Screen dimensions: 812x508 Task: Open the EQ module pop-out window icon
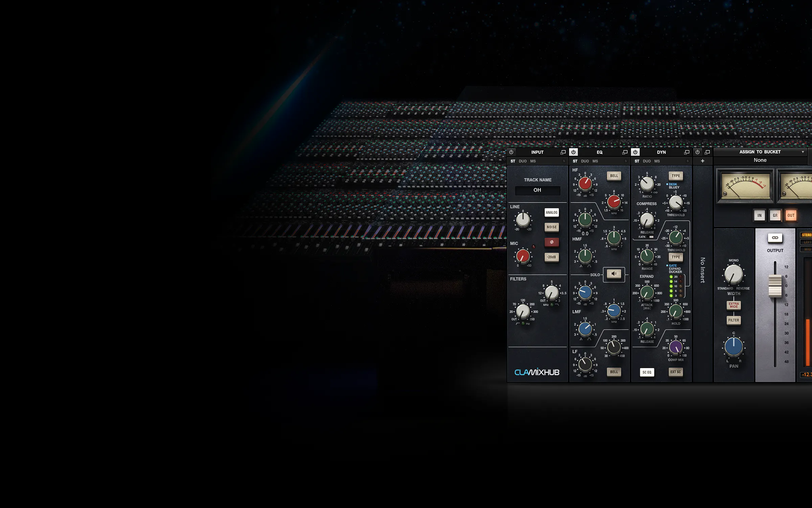pyautogui.click(x=625, y=152)
